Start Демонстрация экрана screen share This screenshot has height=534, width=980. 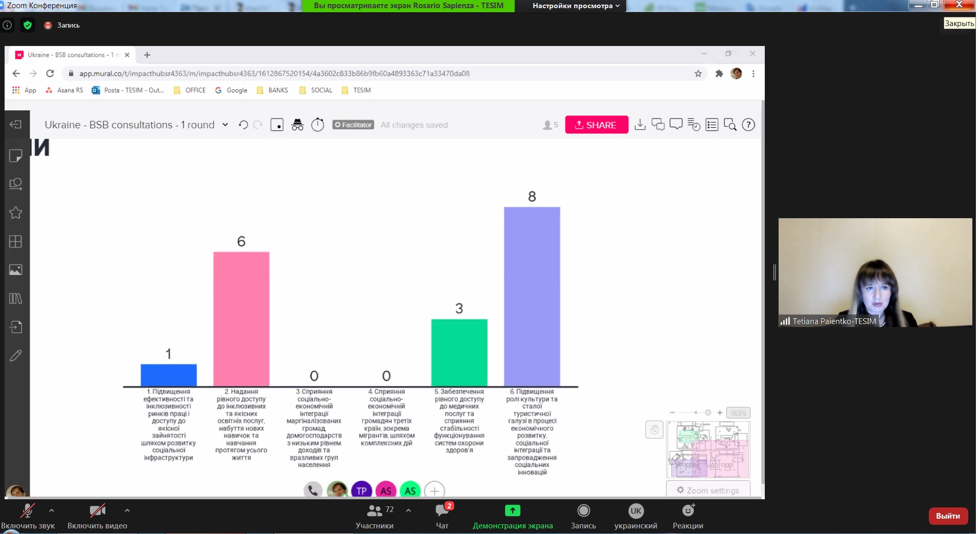(513, 517)
